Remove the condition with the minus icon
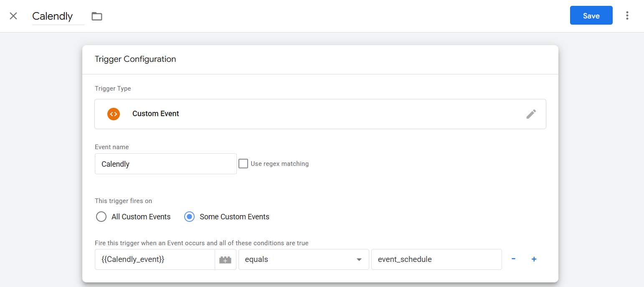Viewport: 644px width, 287px height. [513, 259]
